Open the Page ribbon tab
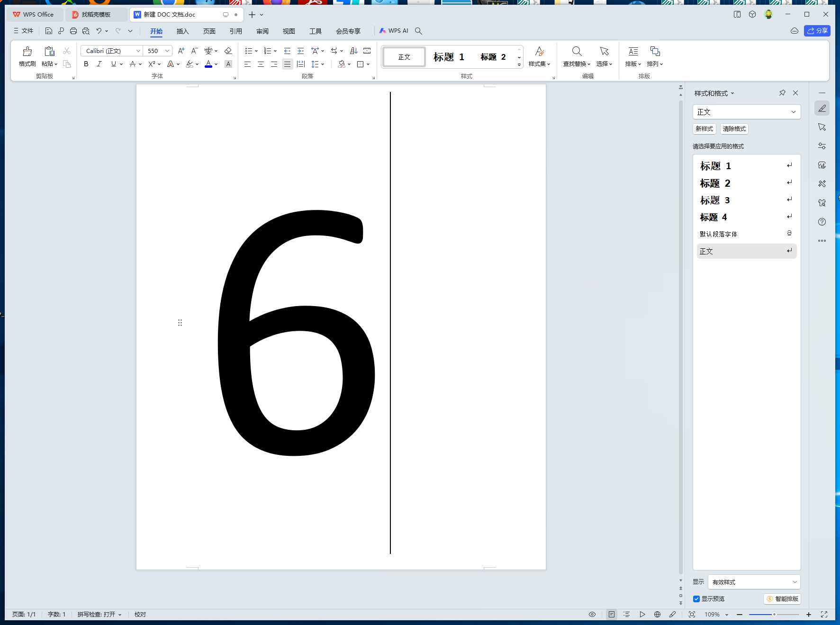Screen dimensions: 840x625 (209, 31)
